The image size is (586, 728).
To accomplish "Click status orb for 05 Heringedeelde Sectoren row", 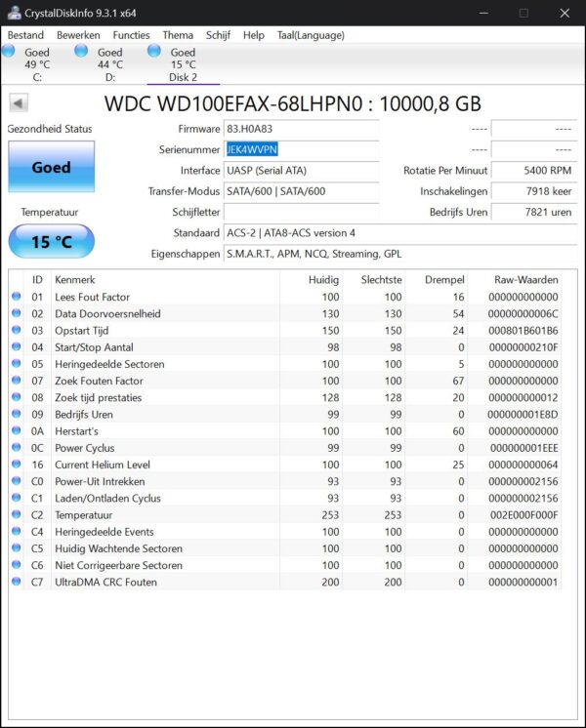I will click(17, 363).
